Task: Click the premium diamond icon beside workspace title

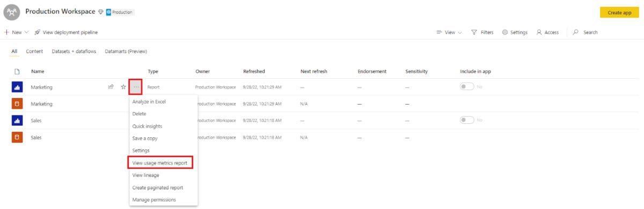Action: click(100, 12)
